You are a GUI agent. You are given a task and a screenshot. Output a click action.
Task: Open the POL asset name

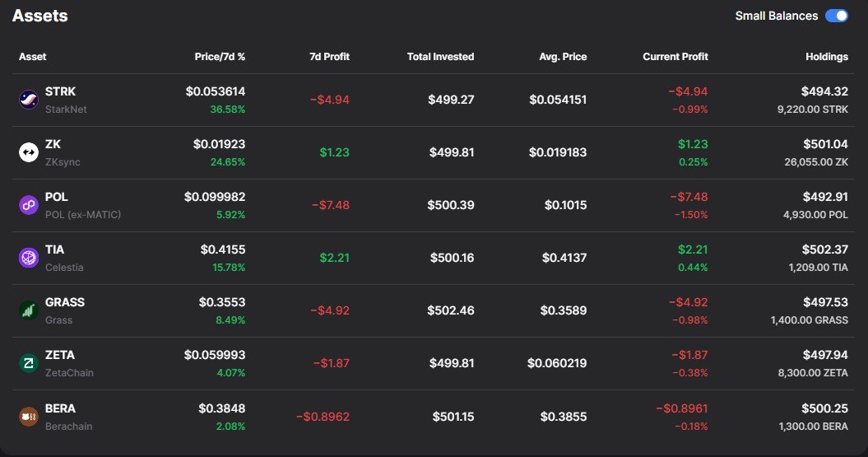click(x=57, y=197)
